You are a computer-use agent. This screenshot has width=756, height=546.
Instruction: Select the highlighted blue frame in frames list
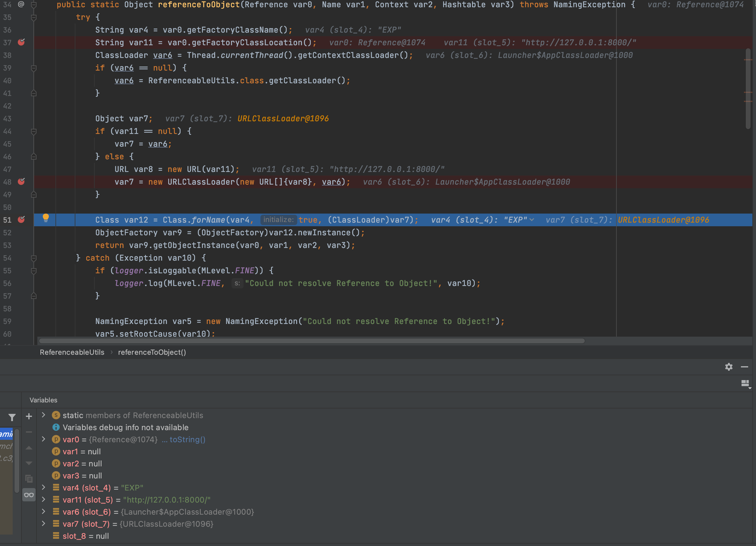pyautogui.click(x=6, y=433)
